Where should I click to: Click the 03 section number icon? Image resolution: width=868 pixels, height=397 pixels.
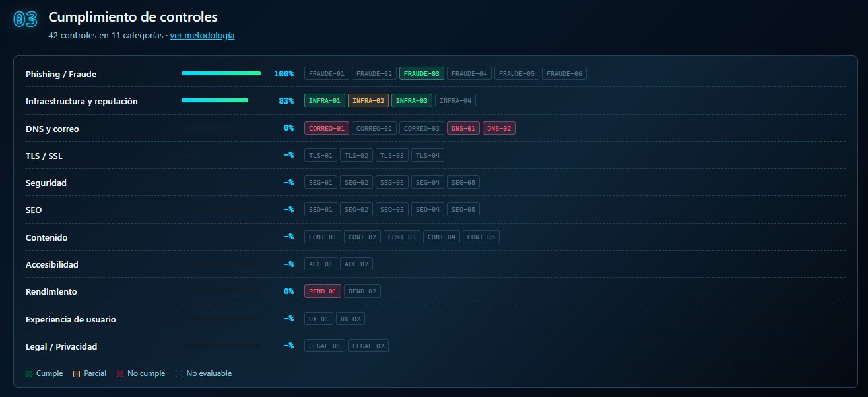[x=26, y=20]
